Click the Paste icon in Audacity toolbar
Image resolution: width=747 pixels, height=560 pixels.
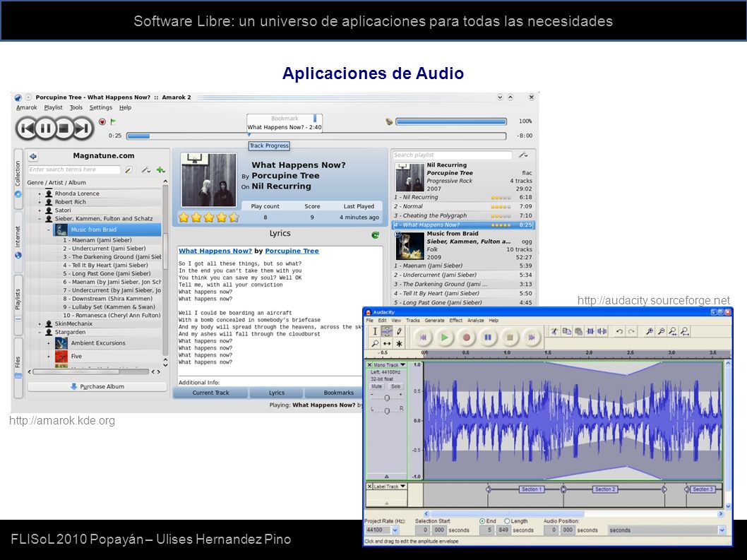(579, 331)
